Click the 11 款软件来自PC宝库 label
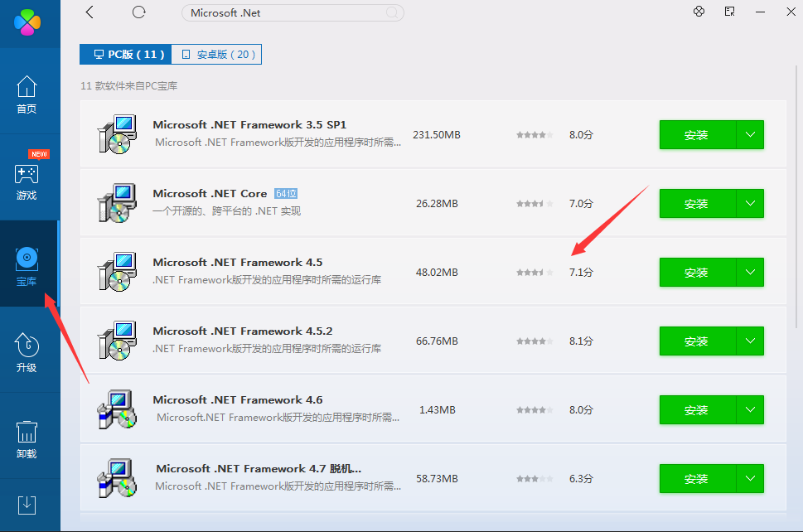 click(x=129, y=86)
